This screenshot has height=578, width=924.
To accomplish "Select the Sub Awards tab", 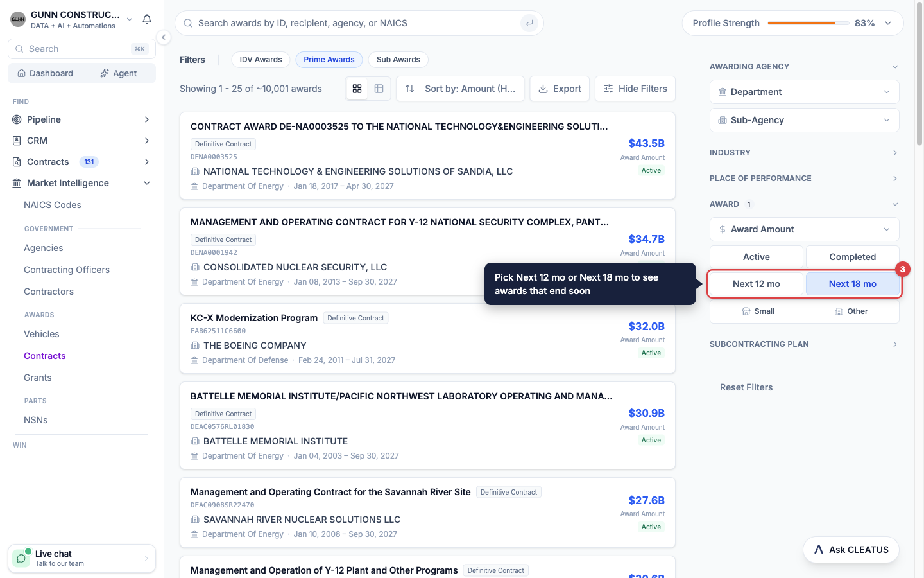I will (398, 60).
